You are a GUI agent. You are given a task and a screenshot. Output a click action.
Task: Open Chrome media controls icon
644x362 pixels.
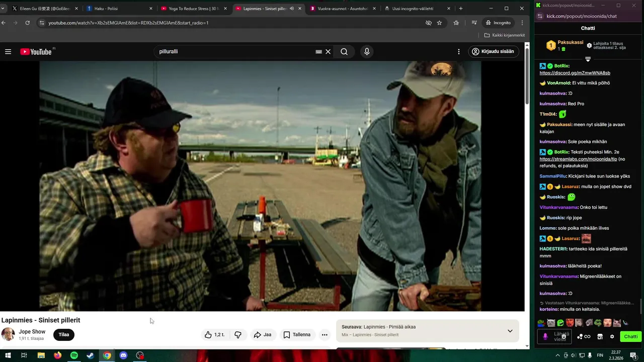[474, 23]
